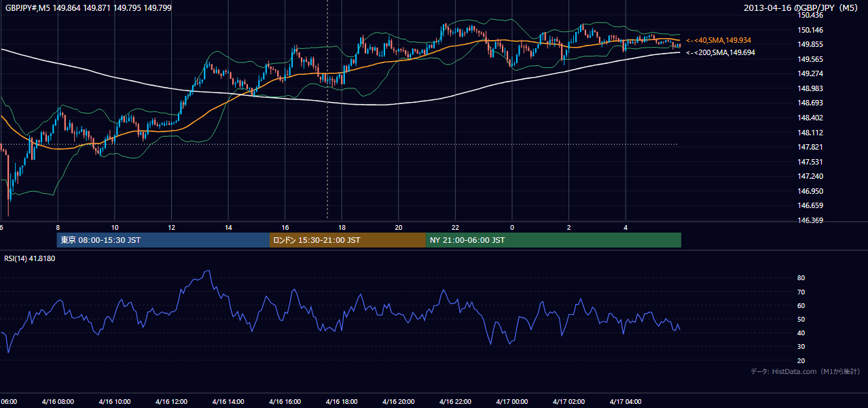The image size is (868, 408).
Task: Click the 東京 08:00-15:30 JST session bar
Action: [163, 240]
